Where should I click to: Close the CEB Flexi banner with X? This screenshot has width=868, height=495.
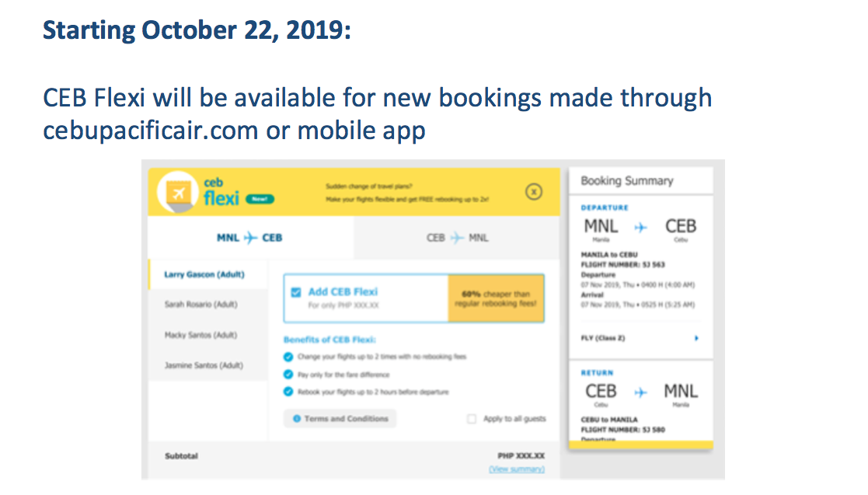pos(533,192)
